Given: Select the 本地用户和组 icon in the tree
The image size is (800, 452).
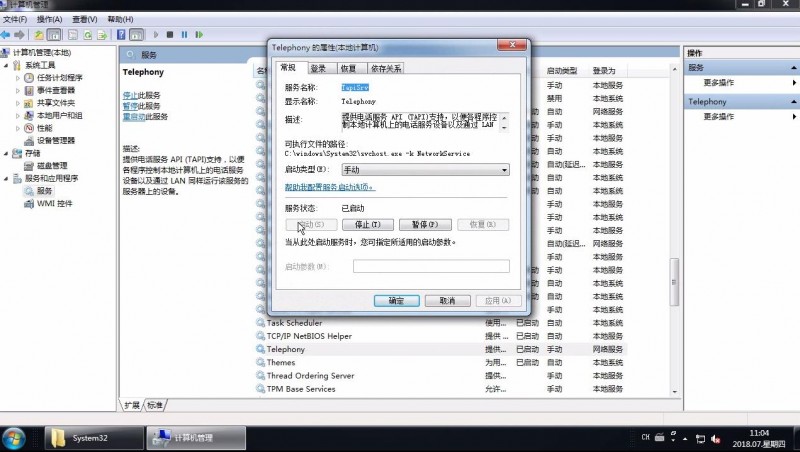Looking at the screenshot, I should point(29,115).
